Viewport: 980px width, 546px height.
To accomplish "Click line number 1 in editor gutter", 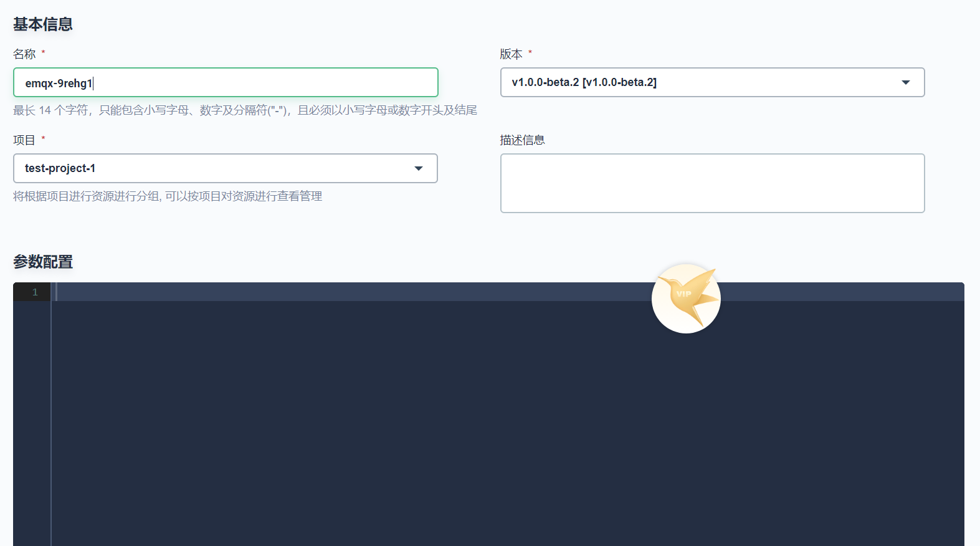I will click(x=35, y=292).
